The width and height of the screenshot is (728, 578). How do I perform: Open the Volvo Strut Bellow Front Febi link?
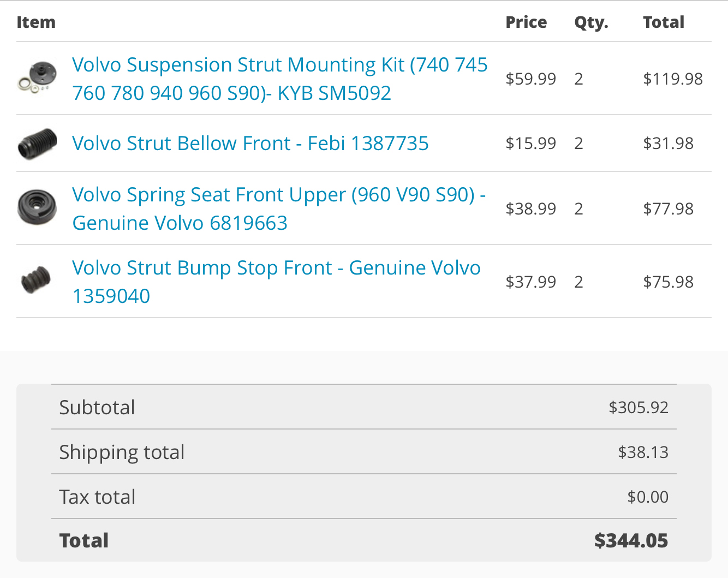click(x=250, y=143)
